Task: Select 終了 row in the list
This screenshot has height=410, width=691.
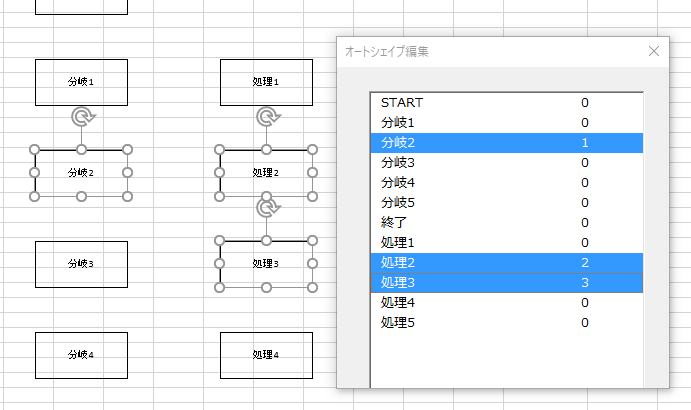Action: coord(507,223)
